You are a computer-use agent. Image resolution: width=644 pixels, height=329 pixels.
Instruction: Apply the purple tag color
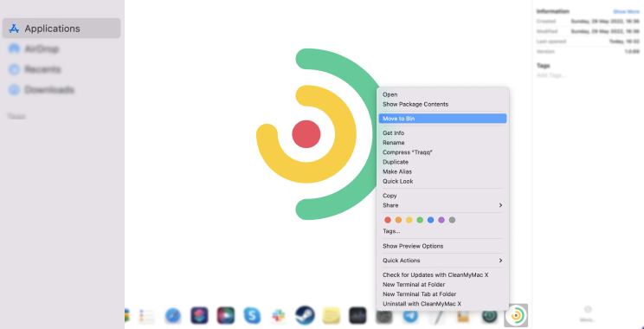[441, 220]
